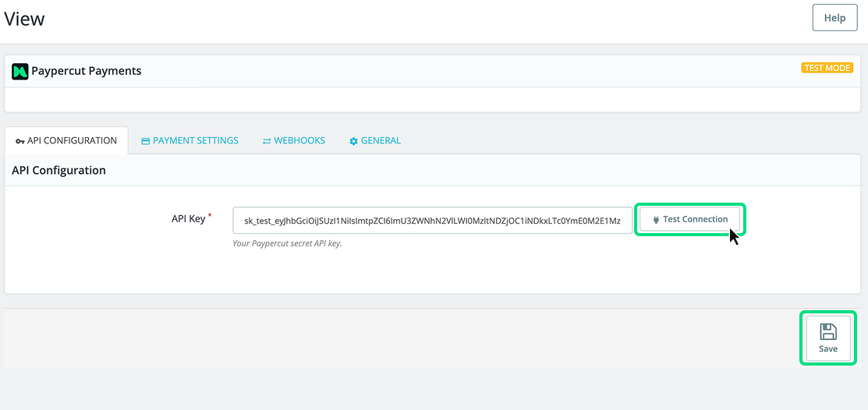Click the Save button
This screenshot has width=868, height=410.
pos(828,338)
